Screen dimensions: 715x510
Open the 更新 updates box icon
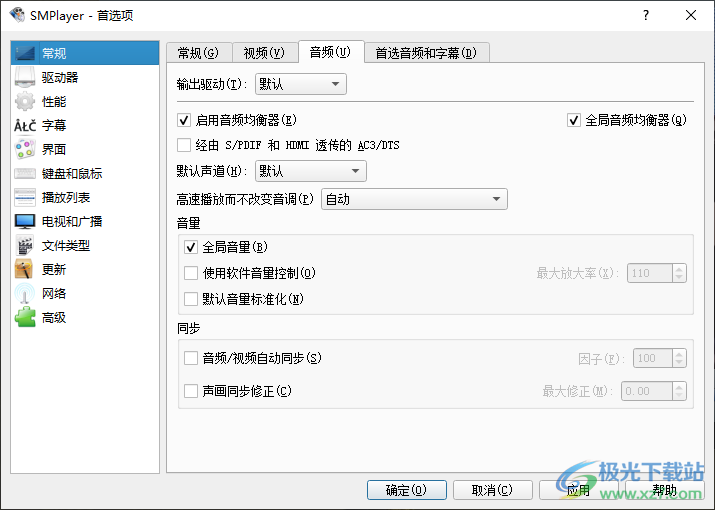[x=25, y=269]
